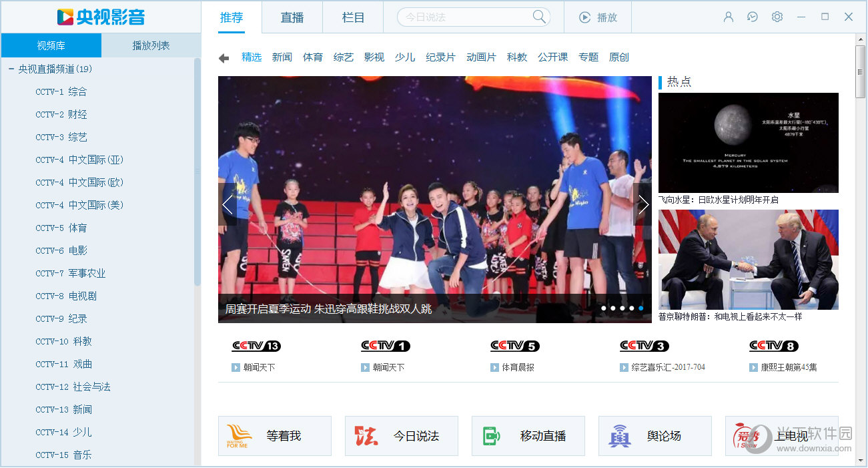
Task: Select the 科教 category
Action: click(517, 57)
